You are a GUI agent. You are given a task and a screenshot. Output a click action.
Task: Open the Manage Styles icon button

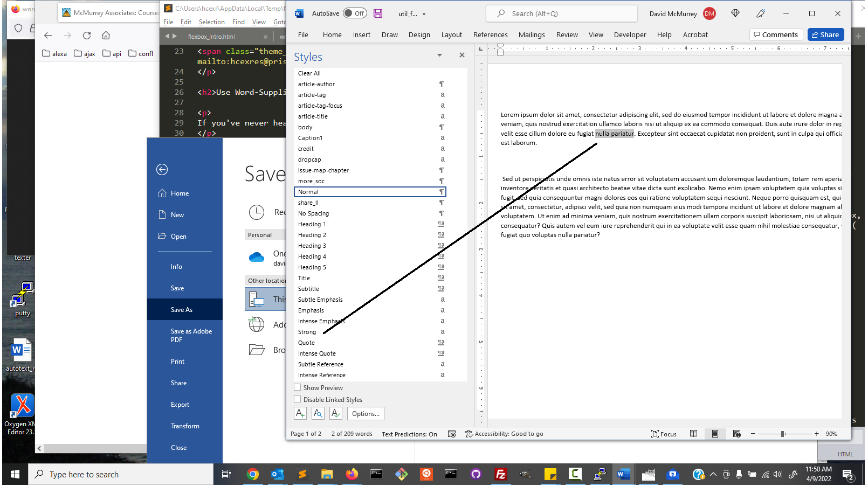coord(336,413)
